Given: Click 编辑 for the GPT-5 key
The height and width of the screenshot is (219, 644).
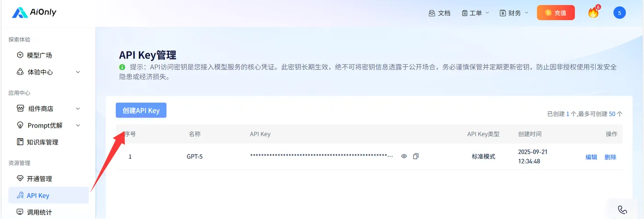Looking at the screenshot, I should [x=591, y=157].
